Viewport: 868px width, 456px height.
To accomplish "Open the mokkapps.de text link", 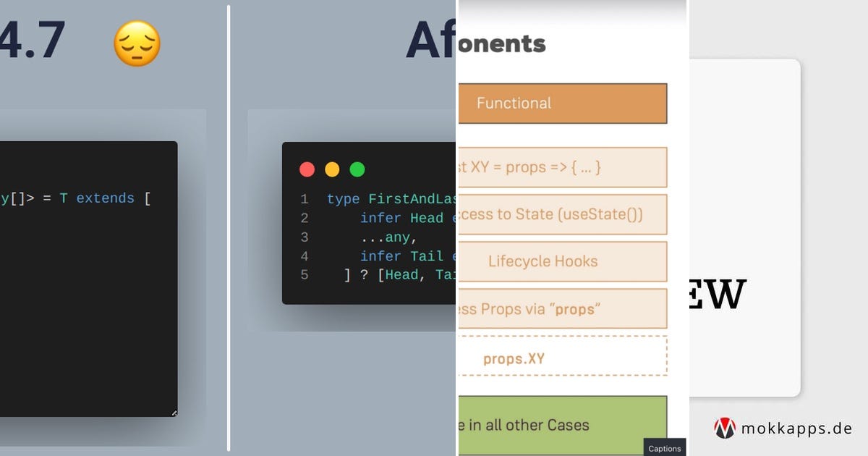I will tap(796, 428).
